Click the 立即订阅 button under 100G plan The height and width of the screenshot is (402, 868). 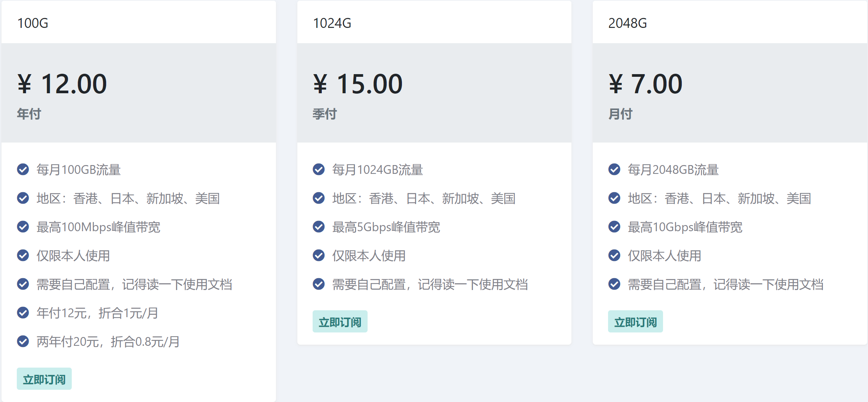44,379
